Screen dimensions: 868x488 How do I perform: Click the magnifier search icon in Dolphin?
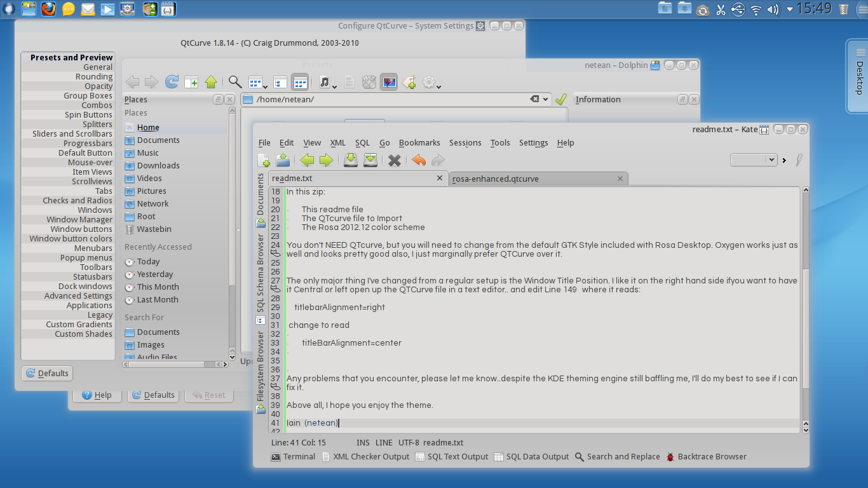coord(235,82)
